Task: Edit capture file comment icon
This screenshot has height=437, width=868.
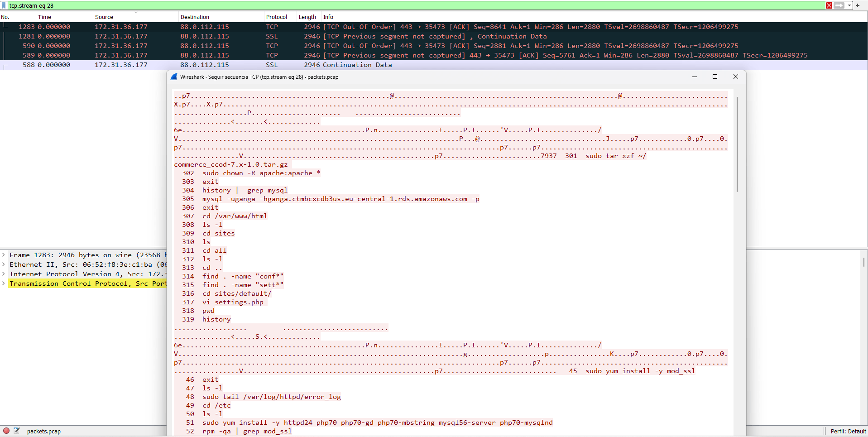Action: [x=17, y=431]
